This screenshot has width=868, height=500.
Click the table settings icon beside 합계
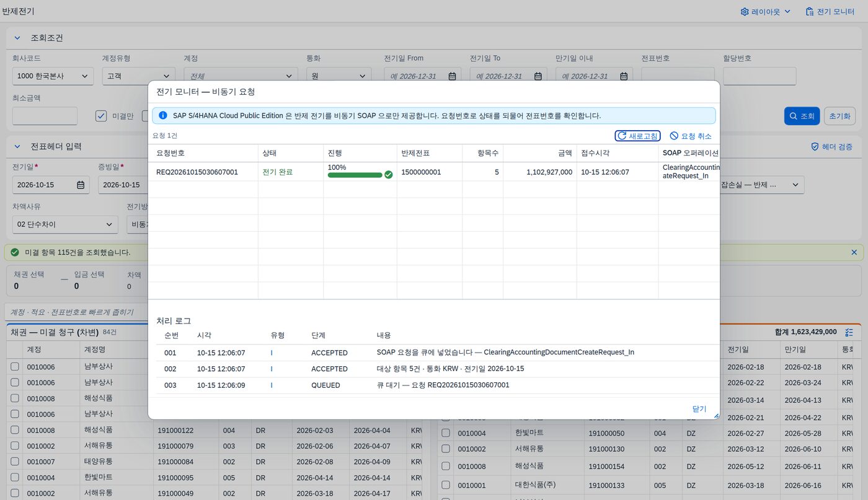coord(849,332)
